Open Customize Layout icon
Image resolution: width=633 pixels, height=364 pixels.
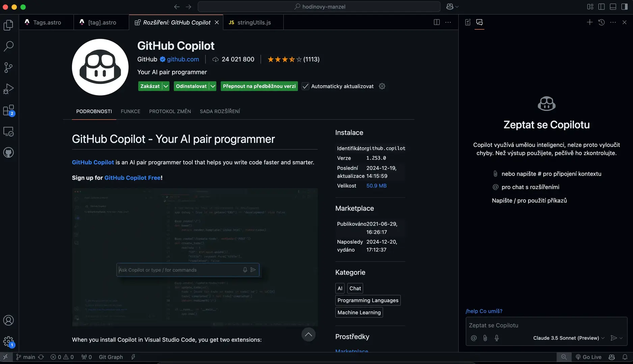tap(590, 7)
